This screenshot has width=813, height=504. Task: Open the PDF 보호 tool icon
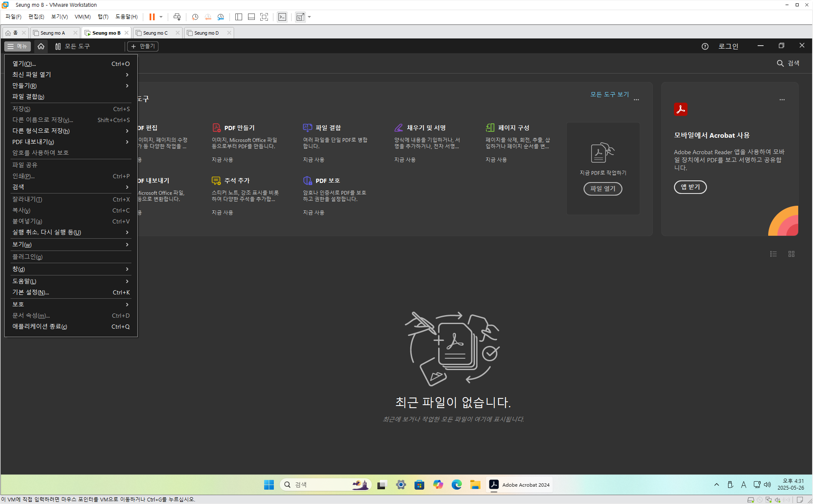pyautogui.click(x=307, y=181)
